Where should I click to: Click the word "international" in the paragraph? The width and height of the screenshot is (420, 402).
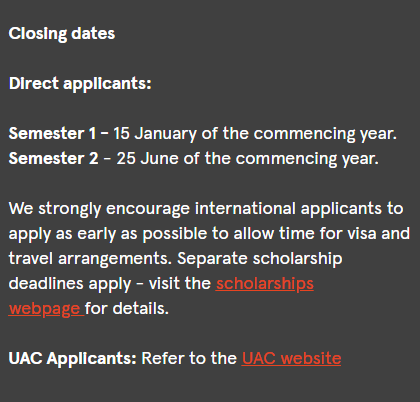click(245, 209)
